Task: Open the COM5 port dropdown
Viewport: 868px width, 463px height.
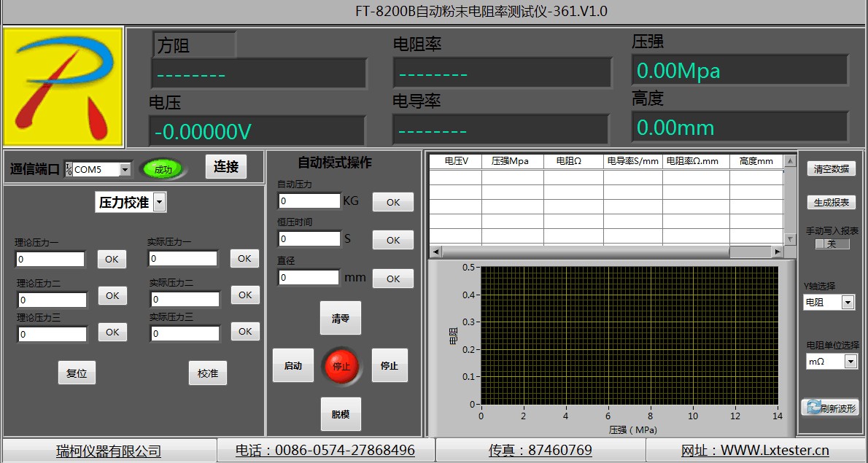Action: tap(125, 170)
